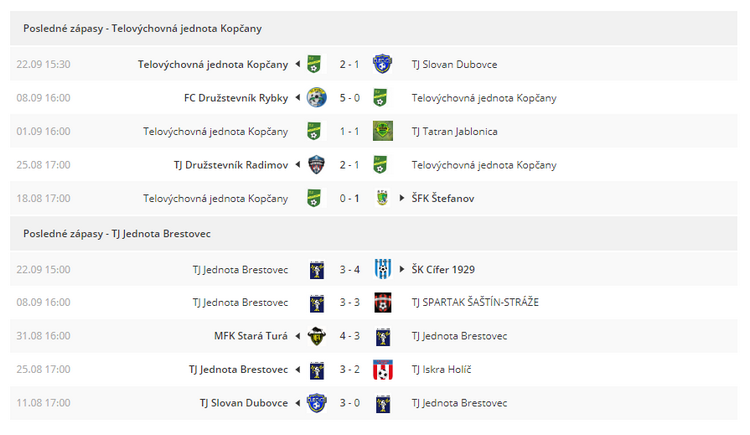Open the 3 - 4 match score
The image size is (750, 435).
pos(350,270)
